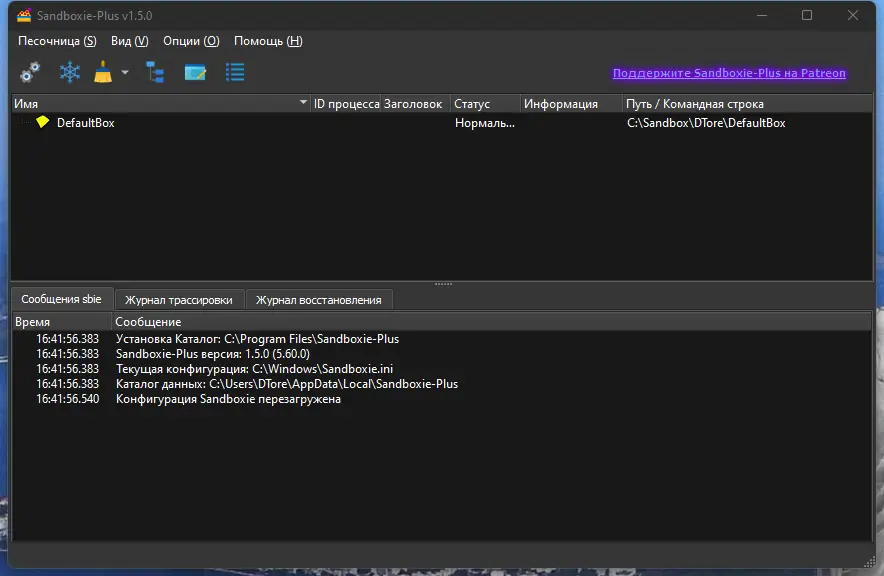Click the edit ini file toolbar icon
The height and width of the screenshot is (576, 884).
point(196,72)
